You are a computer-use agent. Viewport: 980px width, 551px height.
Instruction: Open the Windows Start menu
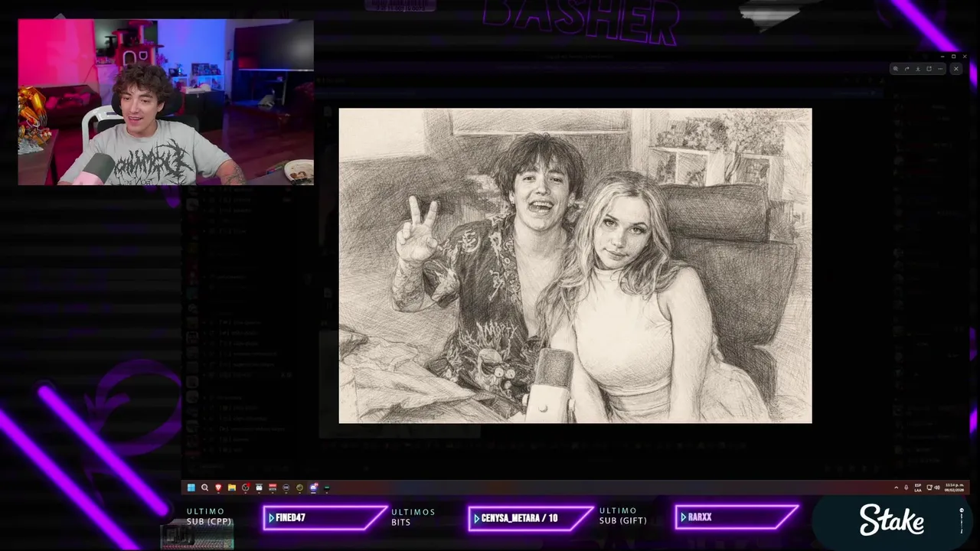[191, 487]
